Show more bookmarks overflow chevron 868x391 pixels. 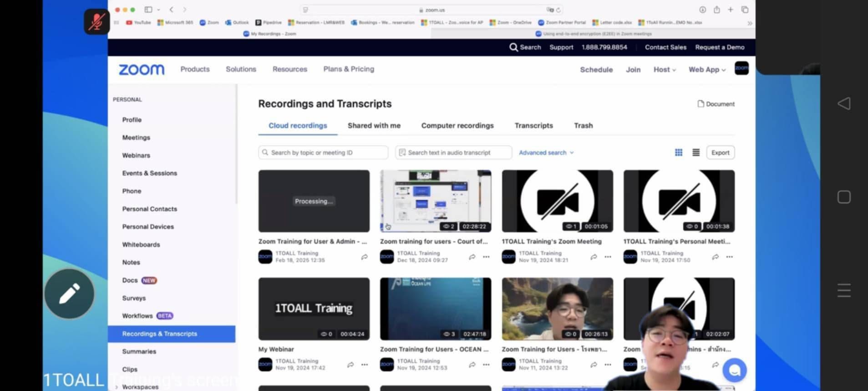pyautogui.click(x=750, y=23)
